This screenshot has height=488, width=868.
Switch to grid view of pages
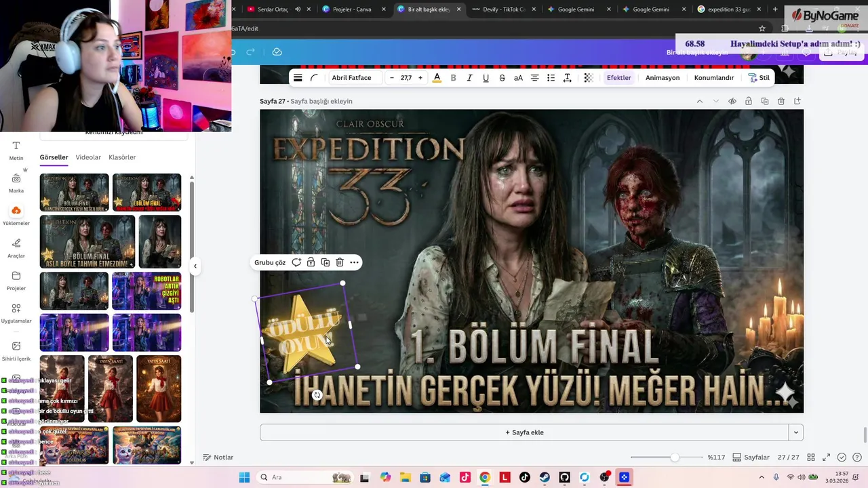point(810,457)
